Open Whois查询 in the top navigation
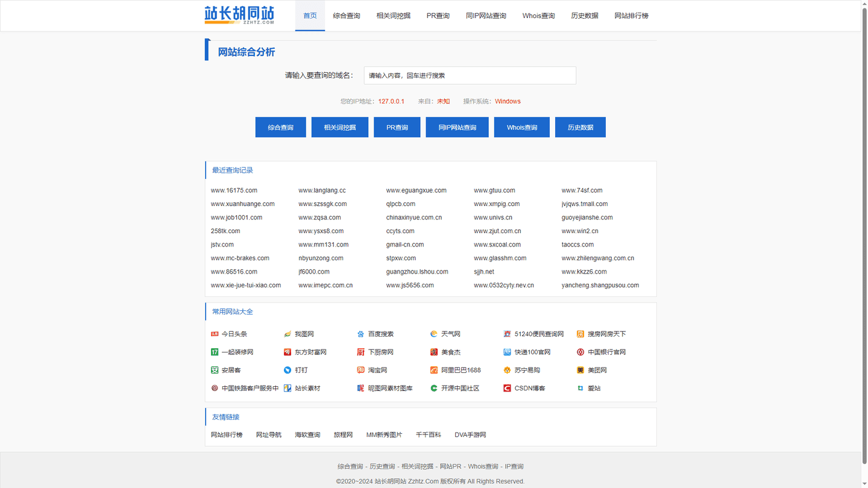Viewport: 868px width, 488px height. coord(538,16)
